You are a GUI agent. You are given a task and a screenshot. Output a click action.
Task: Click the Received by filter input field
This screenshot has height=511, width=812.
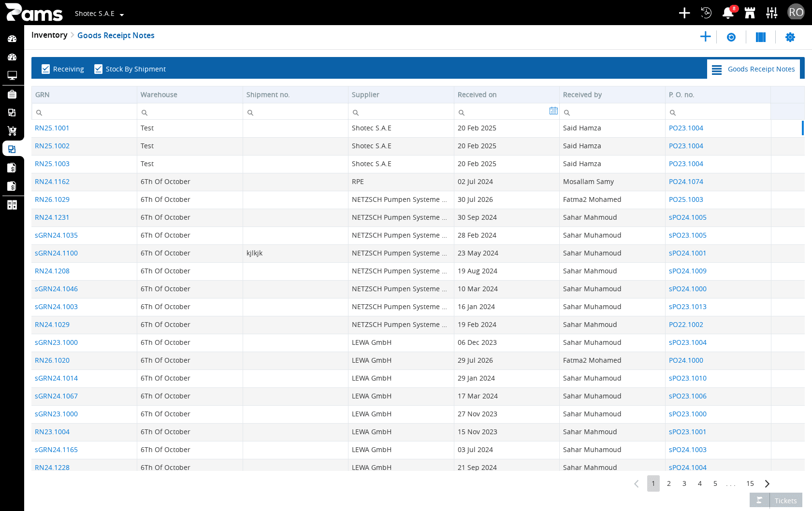(612, 112)
